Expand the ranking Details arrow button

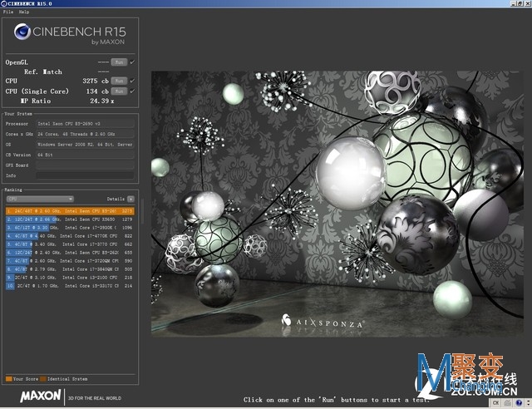(x=131, y=199)
